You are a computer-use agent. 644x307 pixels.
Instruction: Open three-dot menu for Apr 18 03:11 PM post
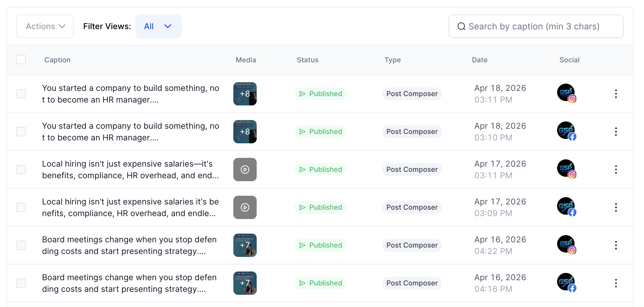(x=616, y=94)
